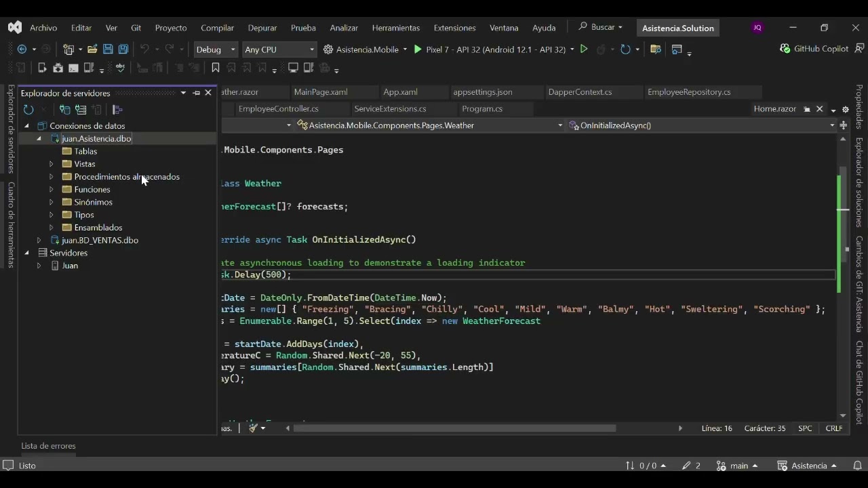Open the OnInitializedAsync() member dropdown
The width and height of the screenshot is (868, 488).
point(702,125)
